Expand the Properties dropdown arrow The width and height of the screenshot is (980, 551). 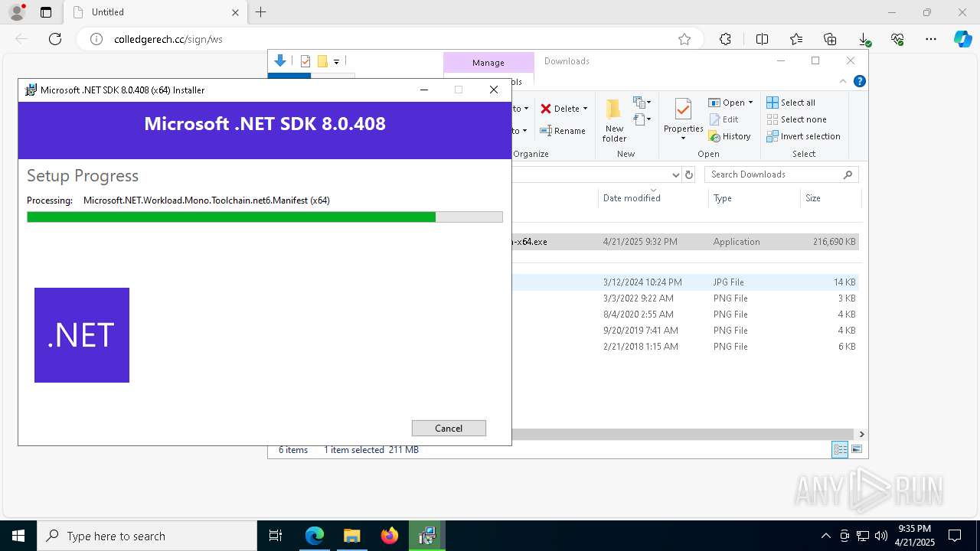[x=683, y=139]
